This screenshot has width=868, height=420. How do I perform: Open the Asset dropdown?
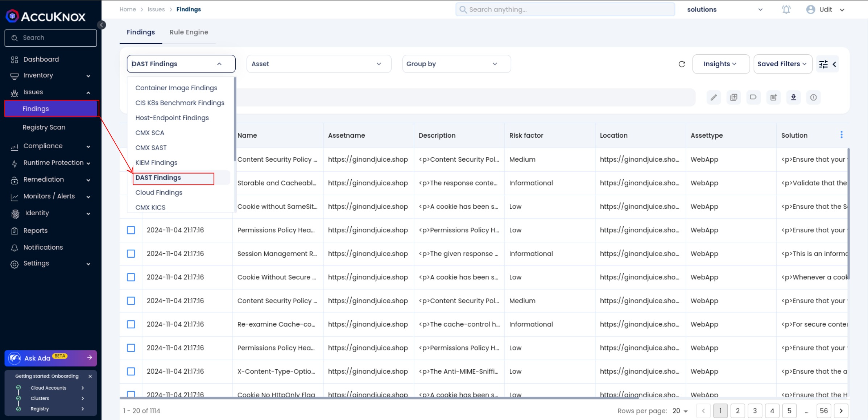(319, 64)
